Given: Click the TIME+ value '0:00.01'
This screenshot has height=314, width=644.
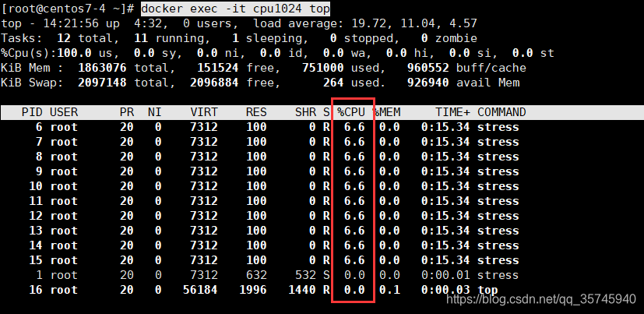Looking at the screenshot, I should pos(445,275).
